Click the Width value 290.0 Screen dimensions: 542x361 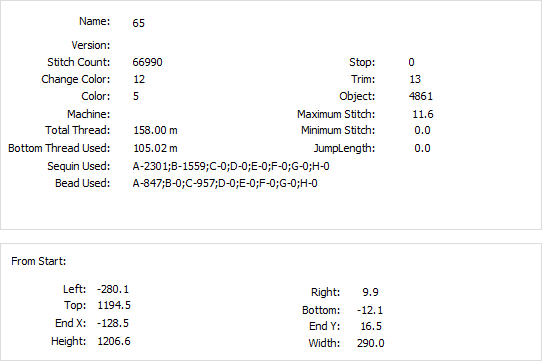point(371,343)
